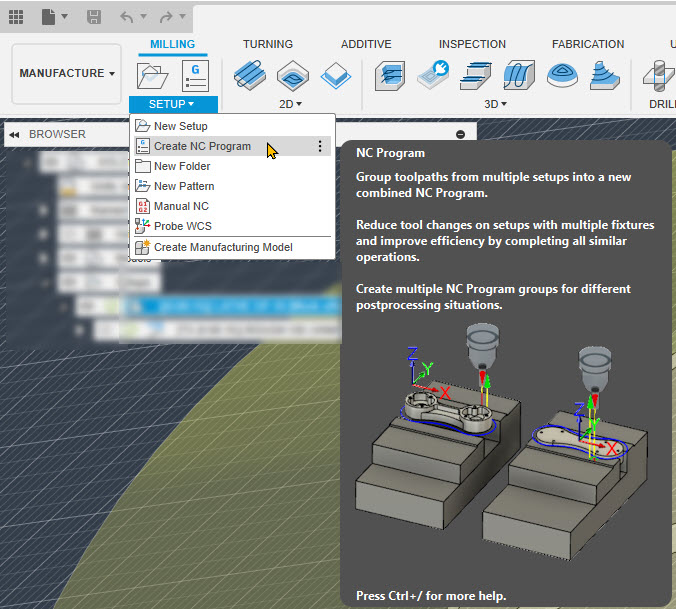Image resolution: width=676 pixels, height=609 pixels.
Task: Select the 2D Pocket icon
Action: 293,75
